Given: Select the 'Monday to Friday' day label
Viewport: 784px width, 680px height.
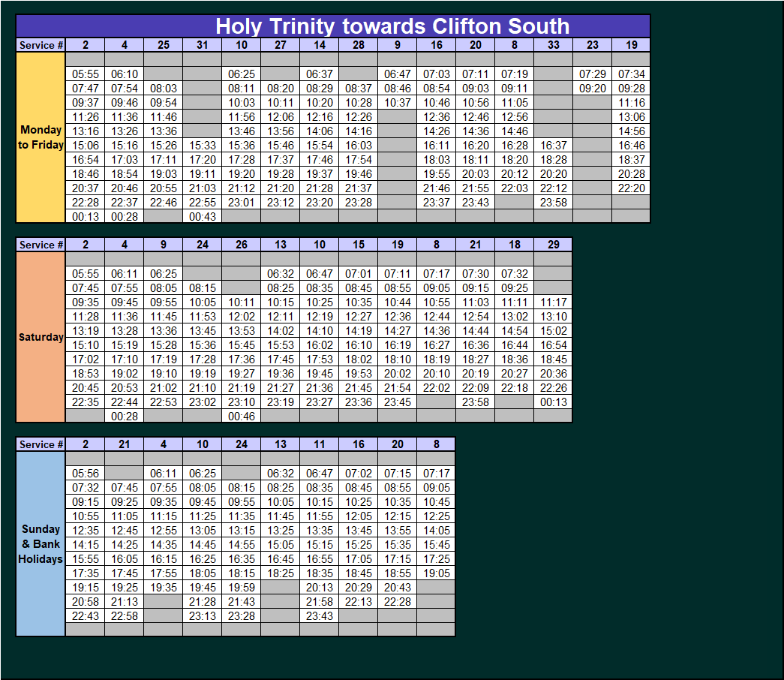Looking at the screenshot, I should pyautogui.click(x=41, y=137).
